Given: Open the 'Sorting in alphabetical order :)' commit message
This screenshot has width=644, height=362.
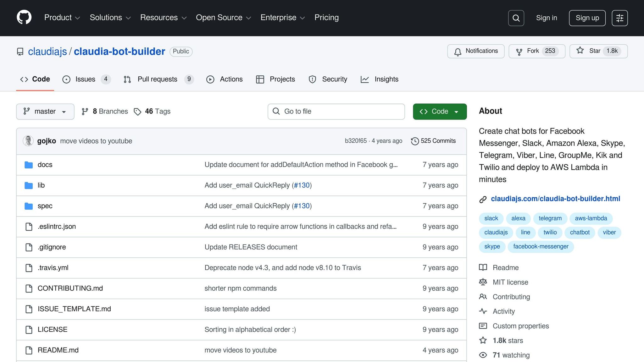Looking at the screenshot, I should click(250, 330).
